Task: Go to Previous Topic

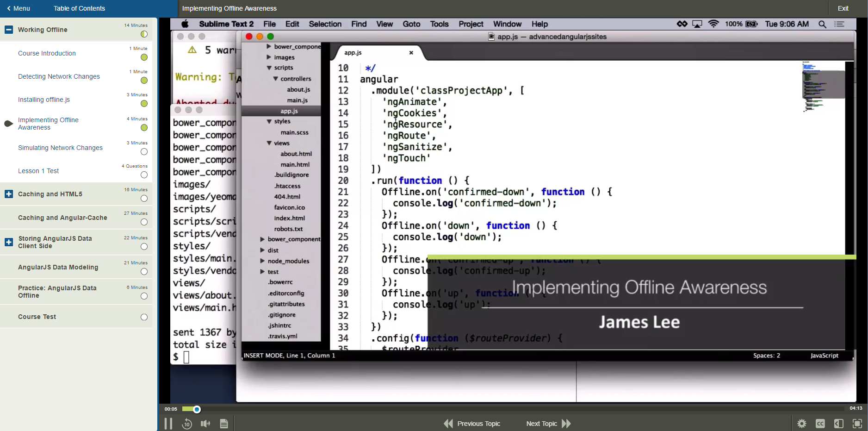Action: point(472,424)
